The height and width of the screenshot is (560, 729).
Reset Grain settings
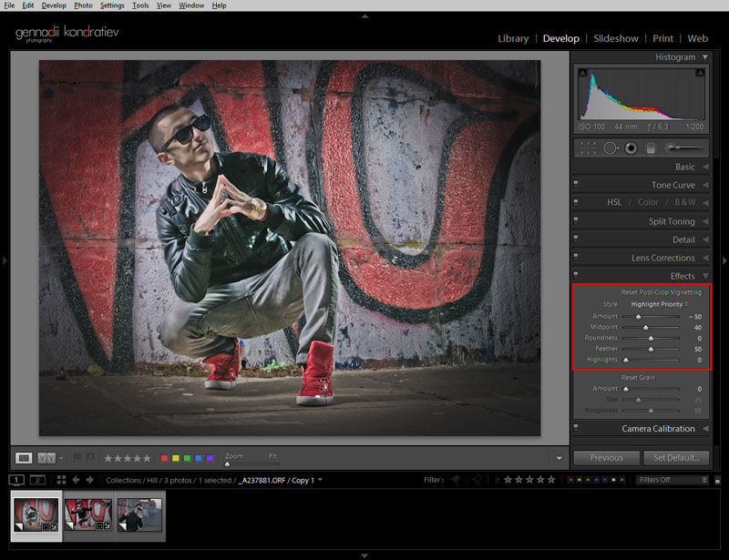pos(638,378)
